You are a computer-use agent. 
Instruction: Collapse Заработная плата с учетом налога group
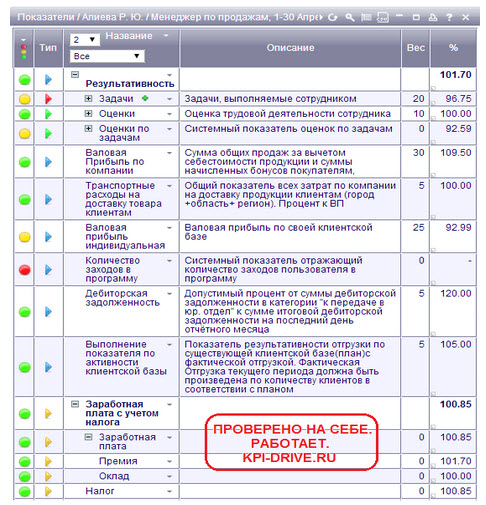(75, 404)
